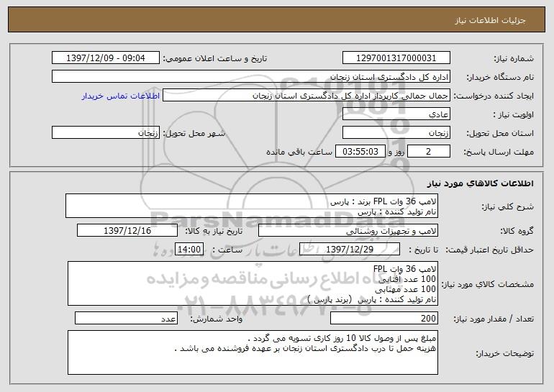Screen dimensions: 554x392
Task: Select the priority field showing عادی
Action: click(396, 114)
